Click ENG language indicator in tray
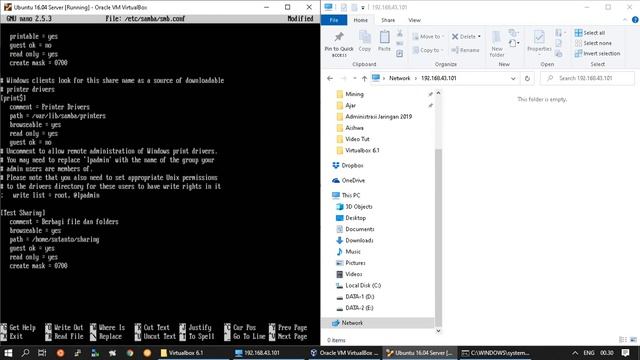The image size is (640, 360). 589,353
